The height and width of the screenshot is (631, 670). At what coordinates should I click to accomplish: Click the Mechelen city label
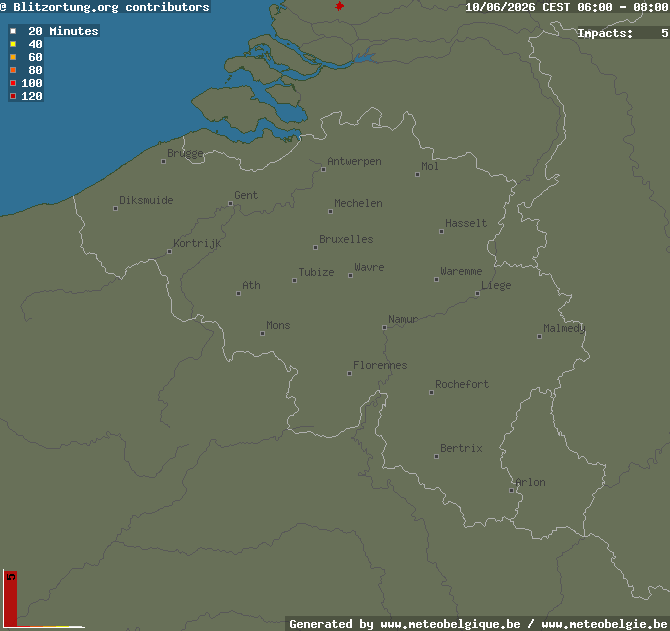pos(358,203)
